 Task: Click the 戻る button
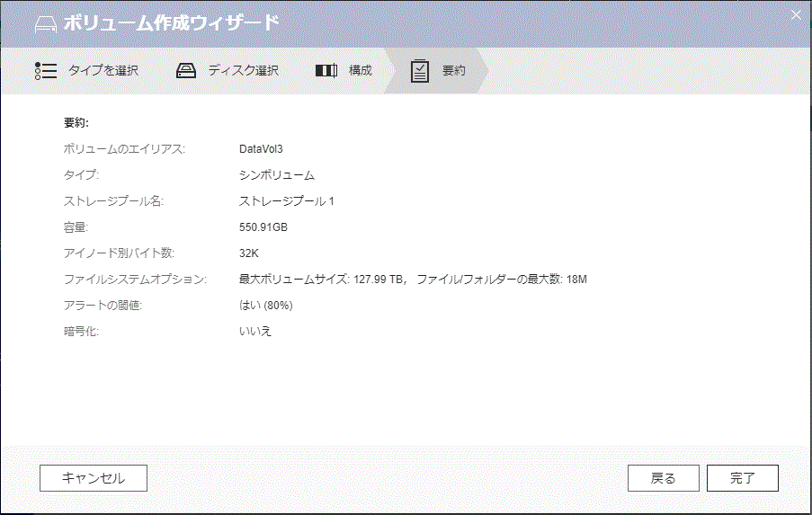[663, 478]
